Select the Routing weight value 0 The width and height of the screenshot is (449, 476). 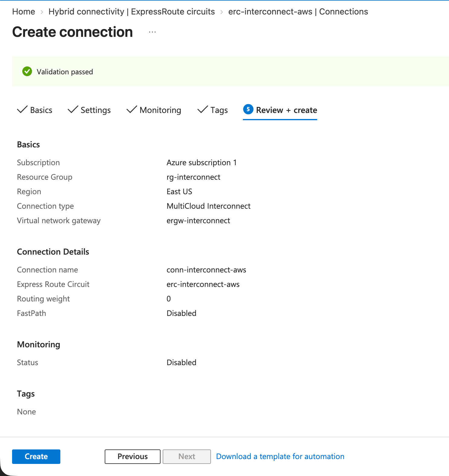coord(169,299)
